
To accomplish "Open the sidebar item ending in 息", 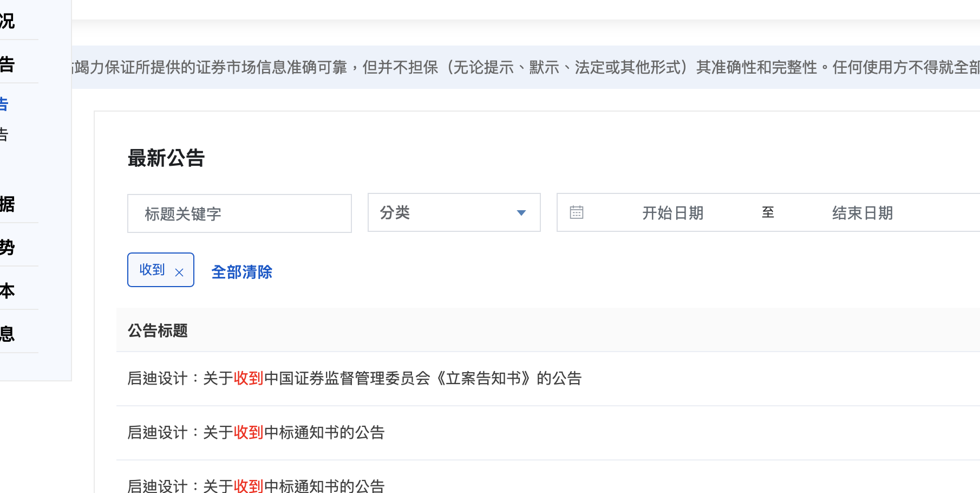I will pyautogui.click(x=8, y=334).
